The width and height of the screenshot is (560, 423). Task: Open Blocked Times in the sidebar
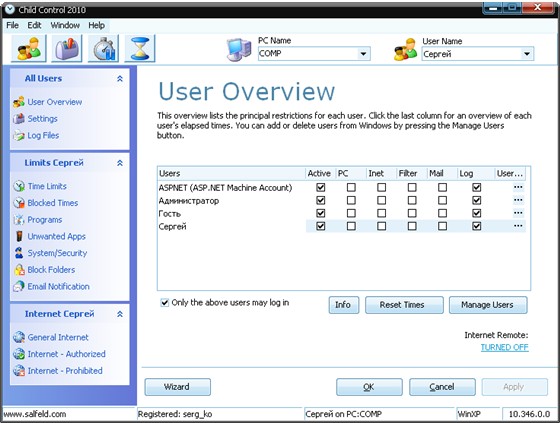coord(52,203)
